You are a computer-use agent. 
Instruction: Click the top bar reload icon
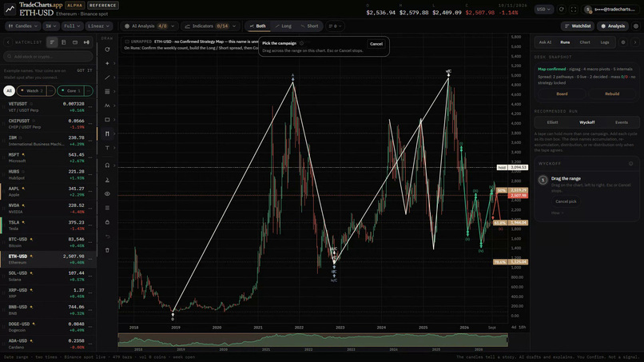click(562, 9)
